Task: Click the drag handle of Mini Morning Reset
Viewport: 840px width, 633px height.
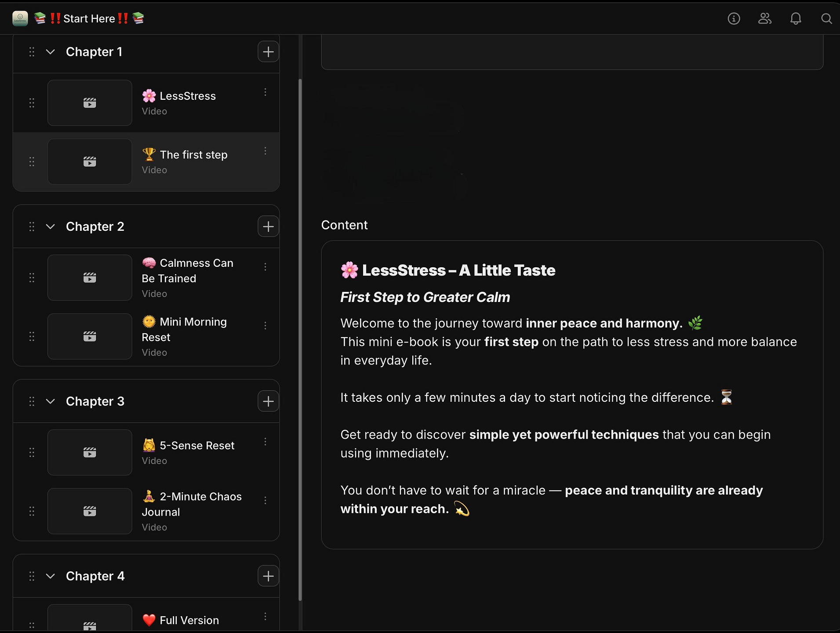Action: 32,337
